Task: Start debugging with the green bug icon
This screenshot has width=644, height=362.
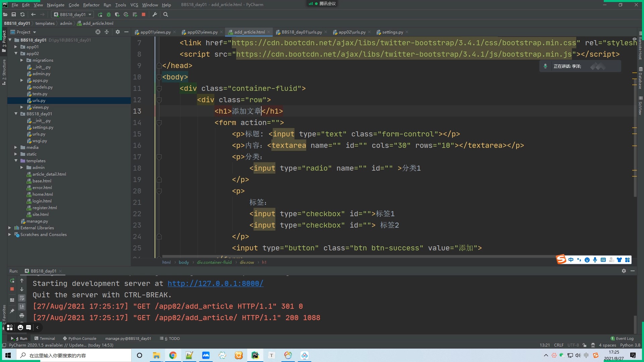Action: [x=108, y=14]
